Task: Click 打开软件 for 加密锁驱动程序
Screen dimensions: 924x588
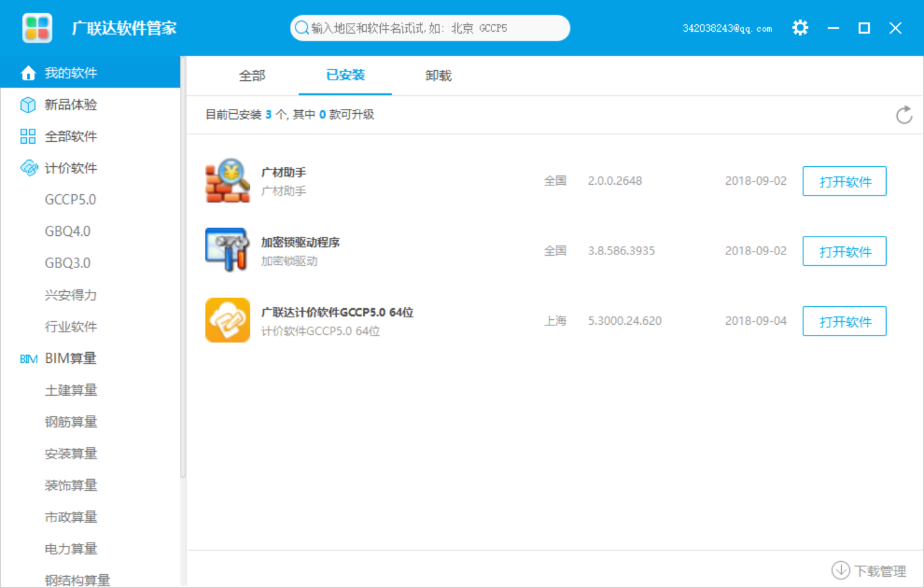Action: [844, 251]
